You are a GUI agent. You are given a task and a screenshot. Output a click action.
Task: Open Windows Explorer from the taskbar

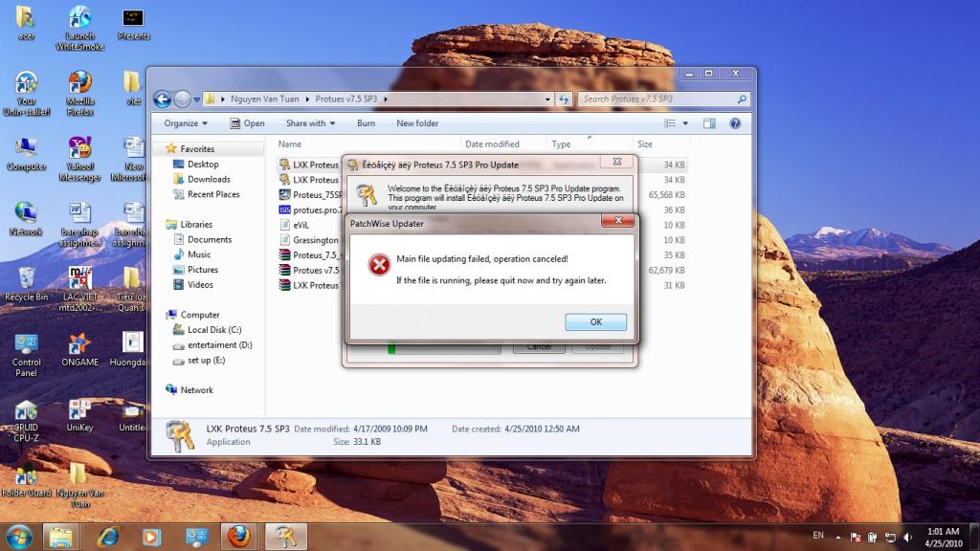pyautogui.click(x=60, y=537)
